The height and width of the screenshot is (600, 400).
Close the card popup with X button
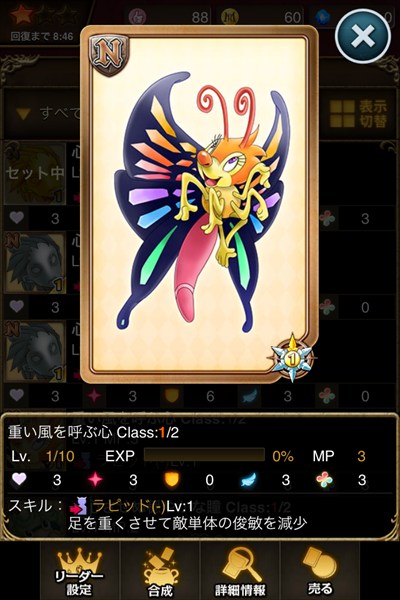(x=362, y=36)
